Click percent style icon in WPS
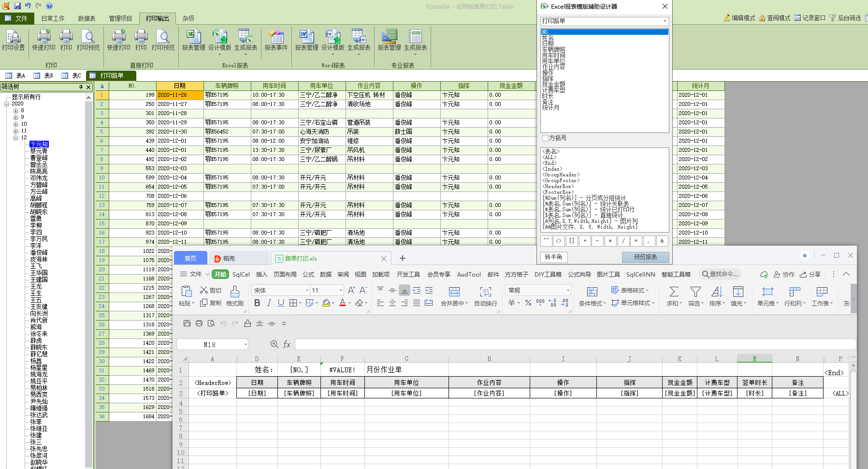 coord(528,303)
